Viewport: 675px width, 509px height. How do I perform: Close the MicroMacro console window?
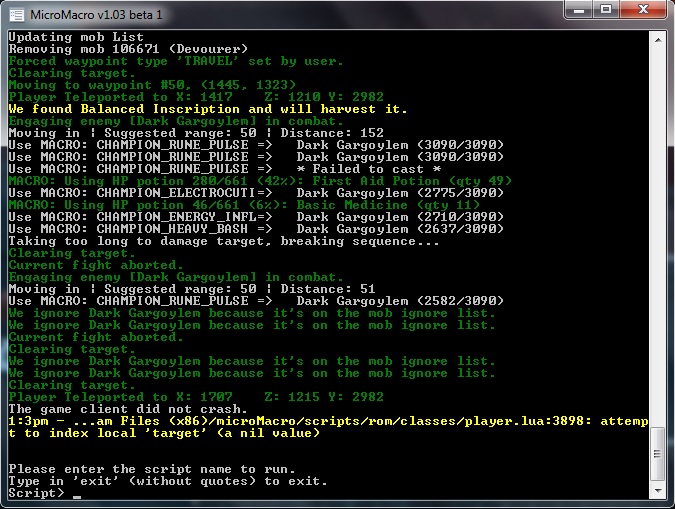click(643, 9)
